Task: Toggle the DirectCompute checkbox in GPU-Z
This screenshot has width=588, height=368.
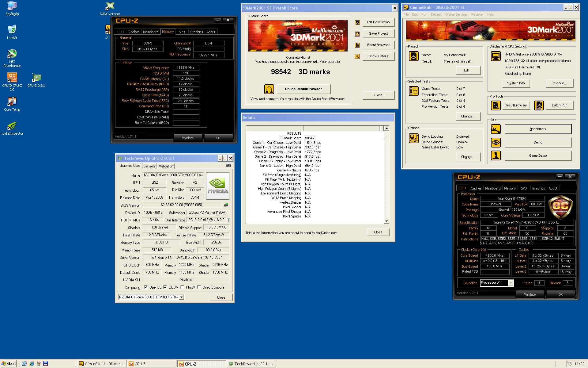Action: 199,287
